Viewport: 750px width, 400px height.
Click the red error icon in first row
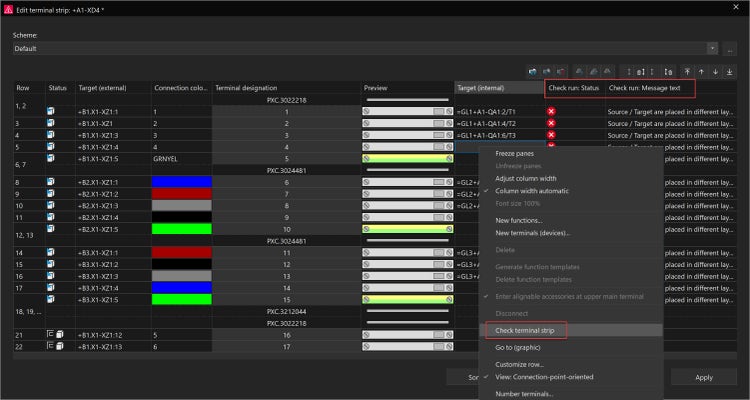tap(550, 112)
